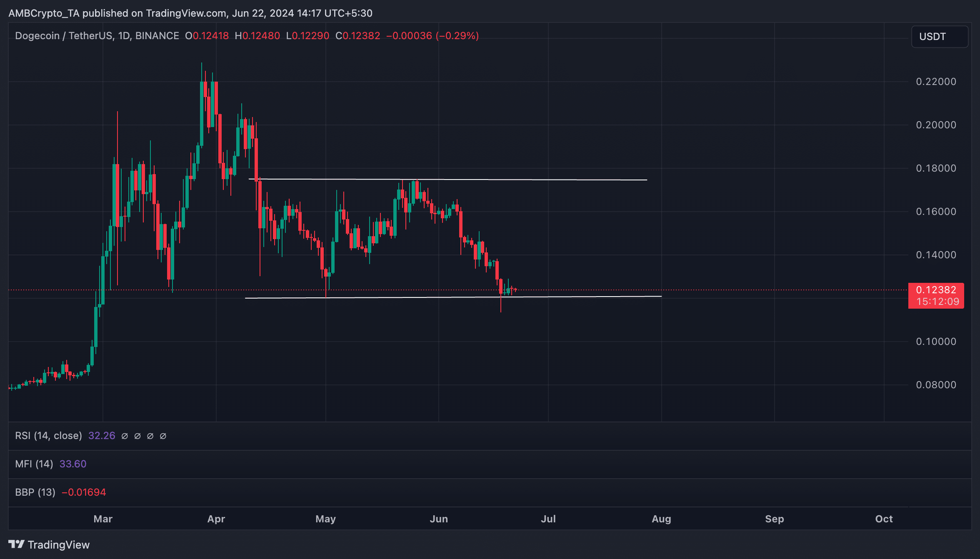Click the 0.14000 price axis label
The height and width of the screenshot is (559, 980).
pyautogui.click(x=936, y=255)
